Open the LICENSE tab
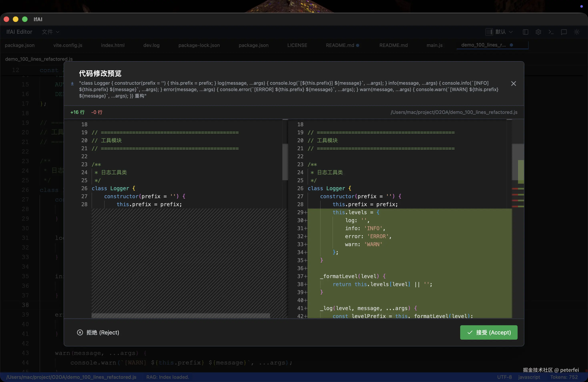 297,45
